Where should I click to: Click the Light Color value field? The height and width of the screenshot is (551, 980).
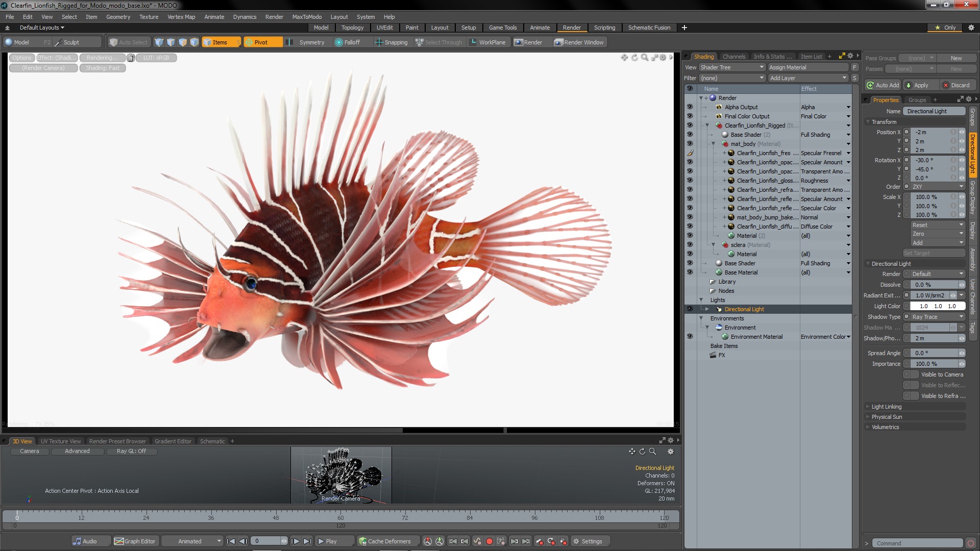click(x=937, y=306)
